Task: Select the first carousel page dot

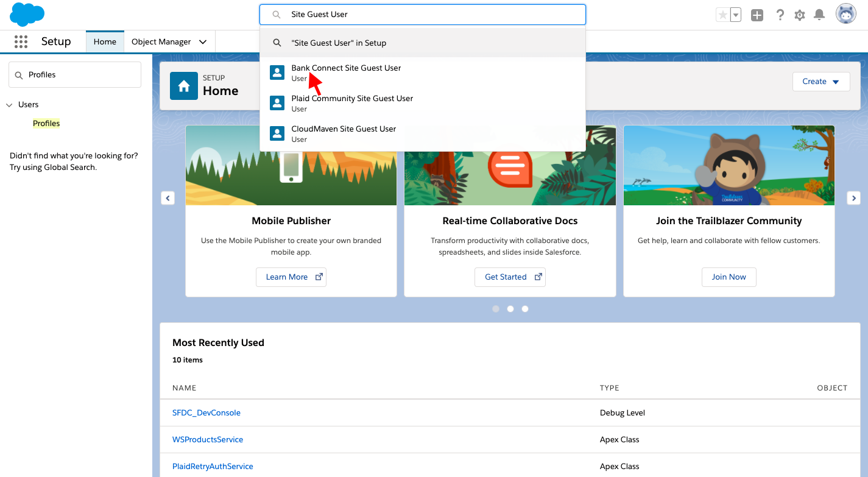Action: [496, 309]
